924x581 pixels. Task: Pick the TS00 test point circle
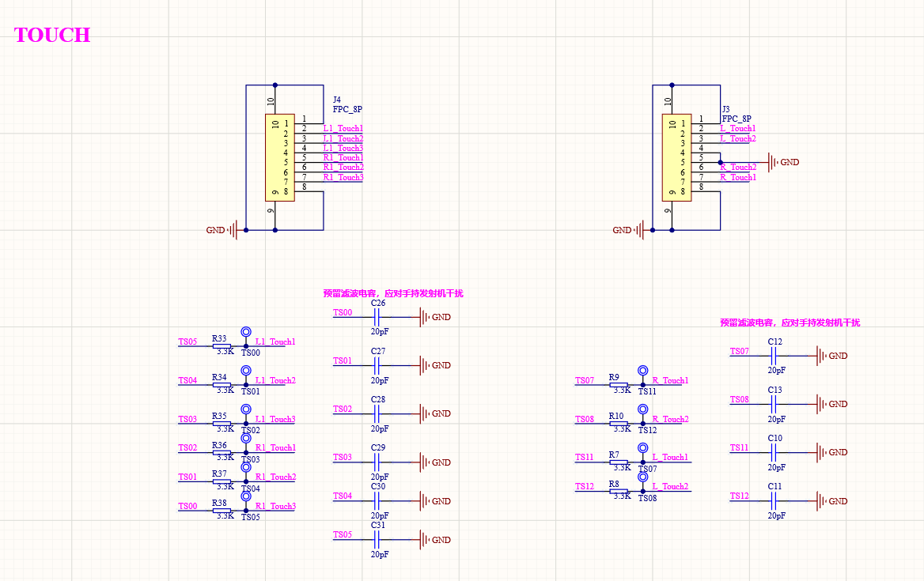click(x=246, y=333)
